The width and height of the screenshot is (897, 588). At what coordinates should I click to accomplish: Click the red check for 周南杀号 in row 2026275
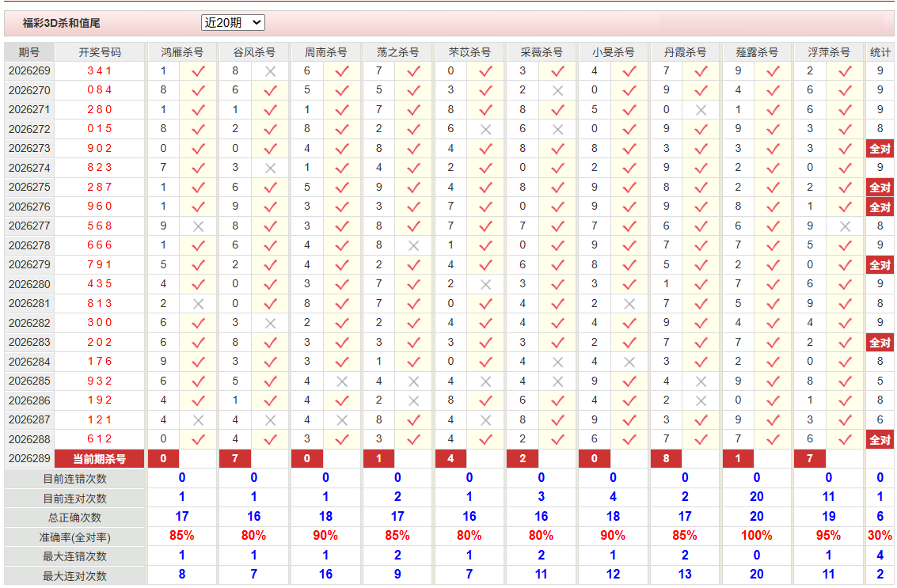point(342,187)
